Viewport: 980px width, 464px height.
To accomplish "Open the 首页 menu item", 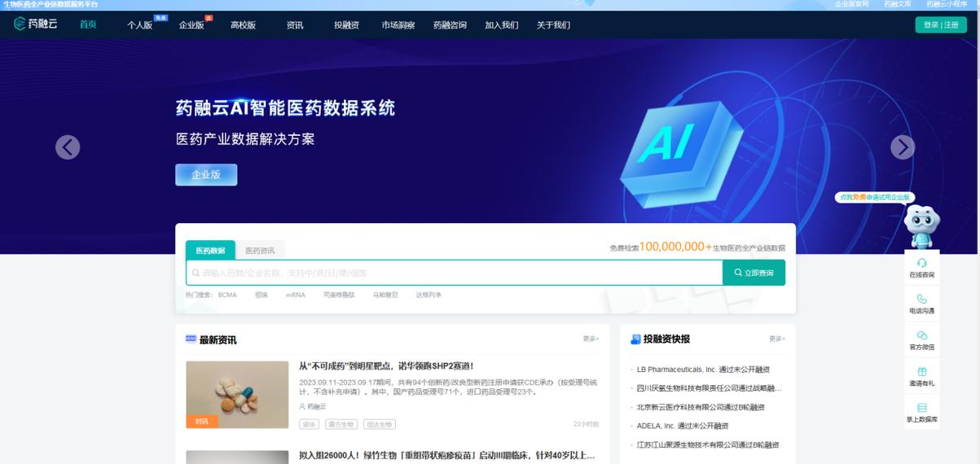I will [88, 24].
